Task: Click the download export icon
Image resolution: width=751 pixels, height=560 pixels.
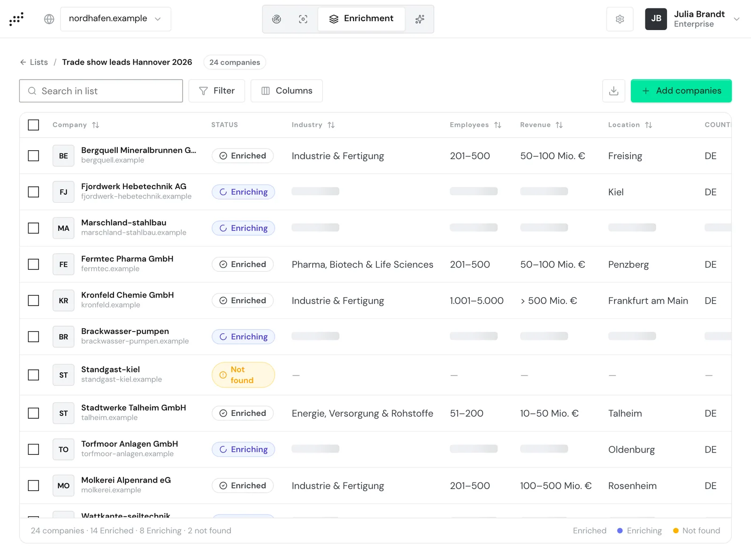Action: [x=613, y=91]
